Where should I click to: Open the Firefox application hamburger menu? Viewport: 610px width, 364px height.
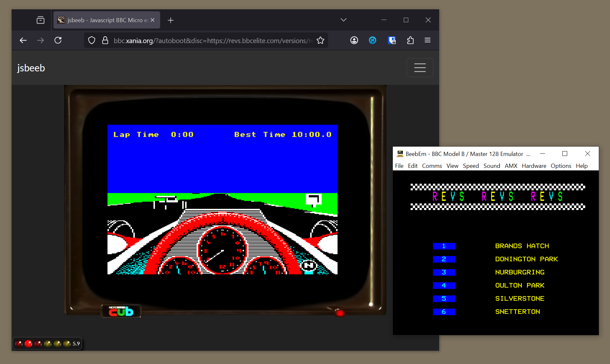(428, 40)
